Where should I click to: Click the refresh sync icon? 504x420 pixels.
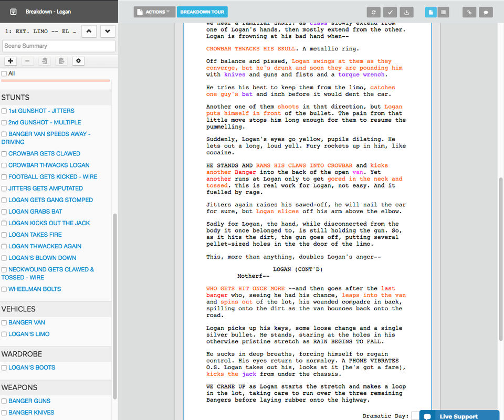click(373, 12)
